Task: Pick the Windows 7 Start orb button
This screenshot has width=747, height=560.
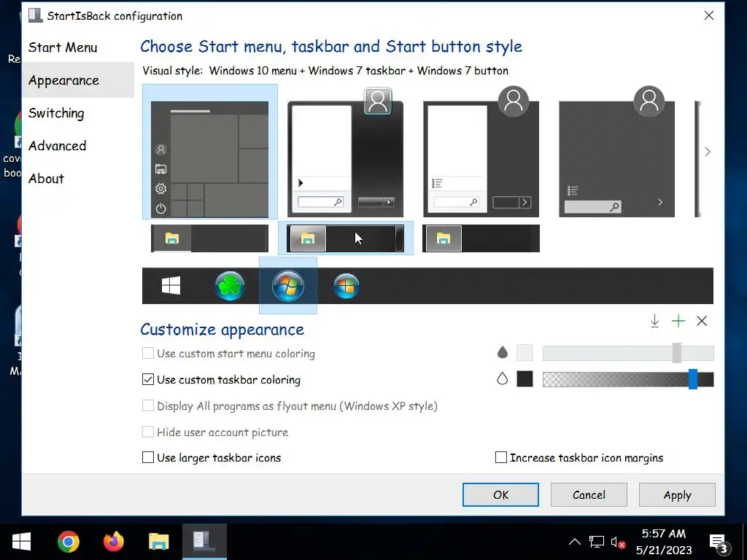Action: point(287,286)
